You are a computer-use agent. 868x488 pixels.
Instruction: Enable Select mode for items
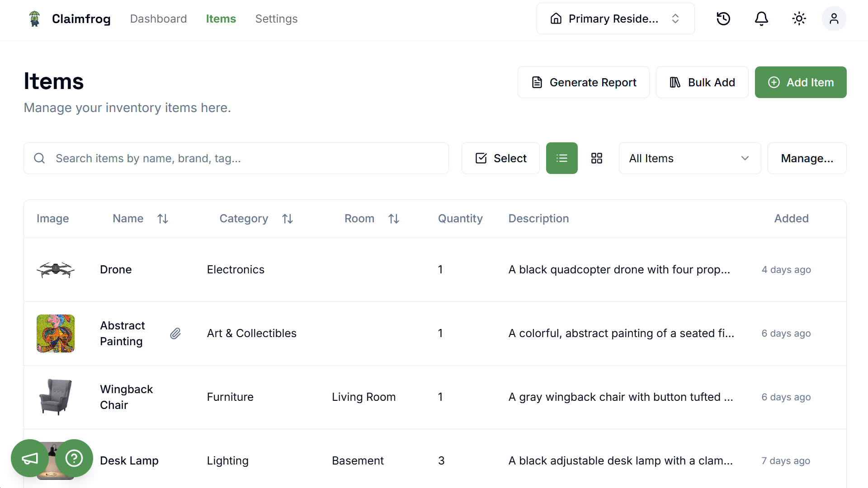coord(500,158)
